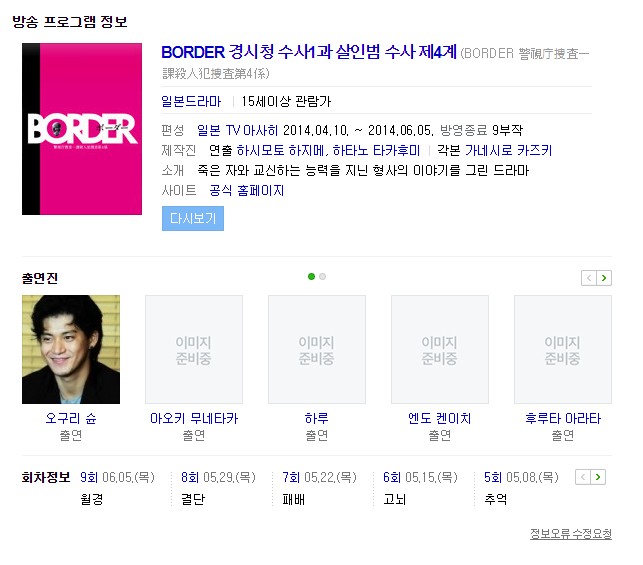This screenshot has height=565, width=643.
Task: Click the 다시보기 button
Action: [192, 218]
